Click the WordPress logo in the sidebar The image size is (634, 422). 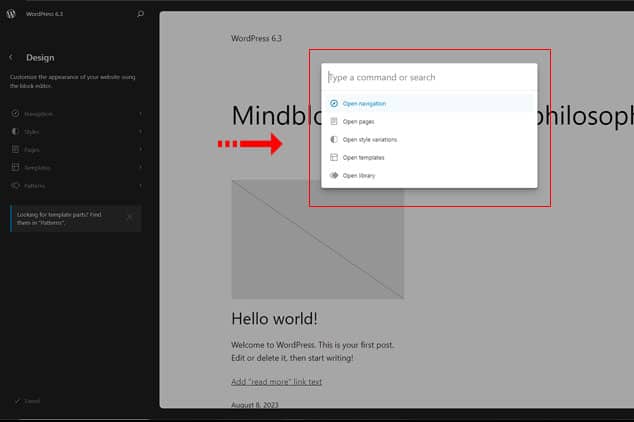(x=11, y=14)
